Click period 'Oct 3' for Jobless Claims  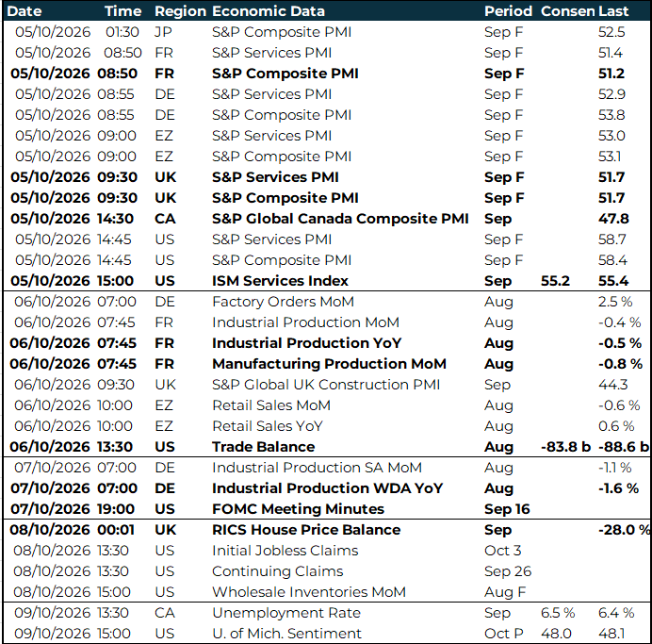(502, 551)
